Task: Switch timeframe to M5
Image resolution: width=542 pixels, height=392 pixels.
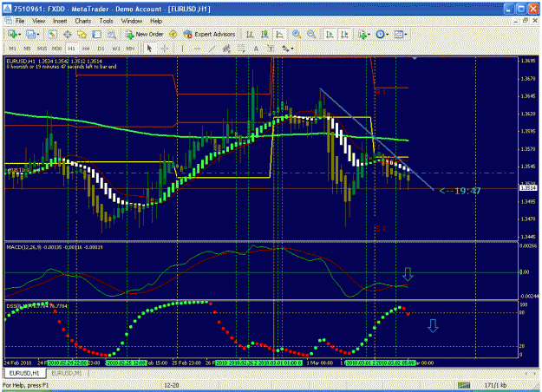Action: (27, 49)
